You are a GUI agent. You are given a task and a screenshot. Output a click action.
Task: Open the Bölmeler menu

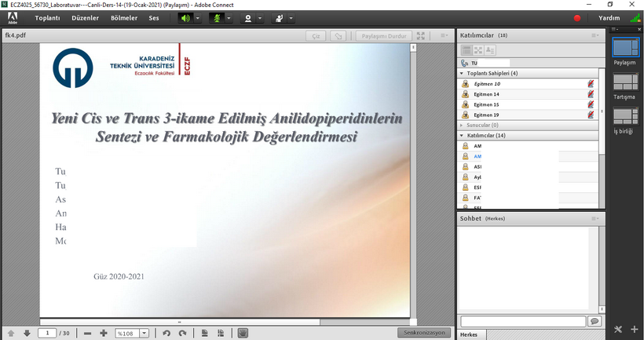pos(124,18)
